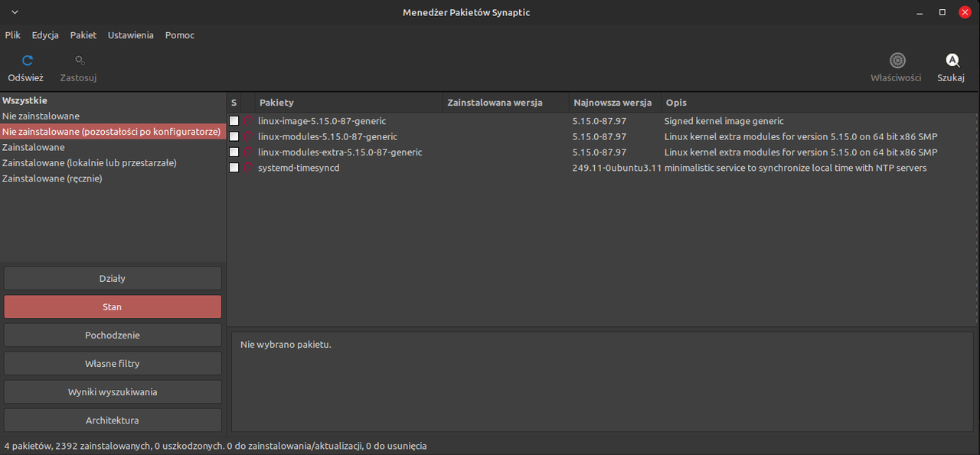The width and height of the screenshot is (980, 455).
Task: Select Nie zainstalowane (pozostałości po konfiguratorze)
Action: point(113,132)
